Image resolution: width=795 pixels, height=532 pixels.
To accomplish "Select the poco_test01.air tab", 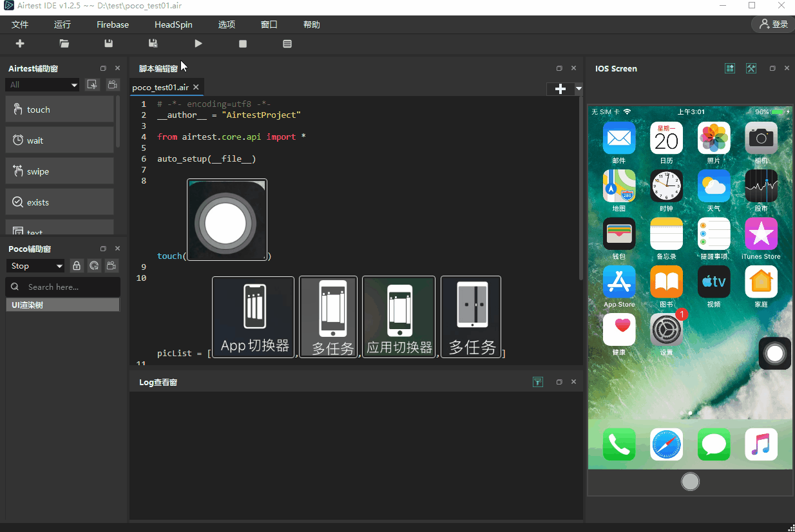I will [x=160, y=87].
